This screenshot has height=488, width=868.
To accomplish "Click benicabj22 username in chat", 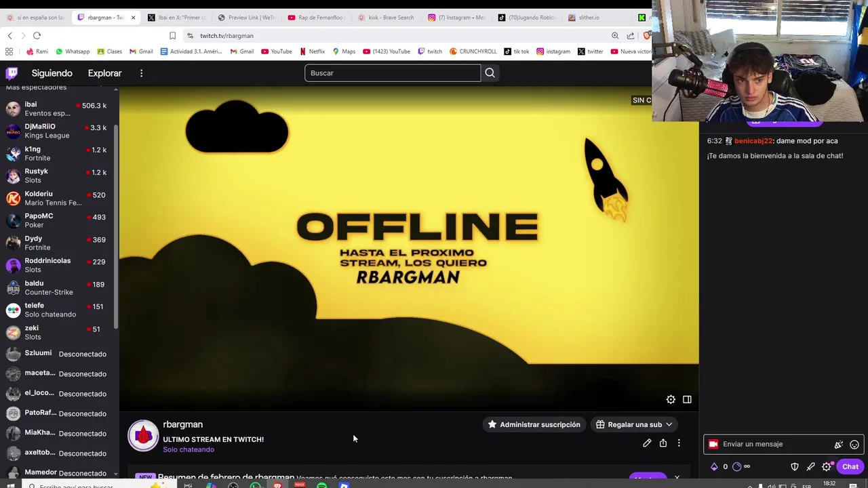I will (x=753, y=141).
